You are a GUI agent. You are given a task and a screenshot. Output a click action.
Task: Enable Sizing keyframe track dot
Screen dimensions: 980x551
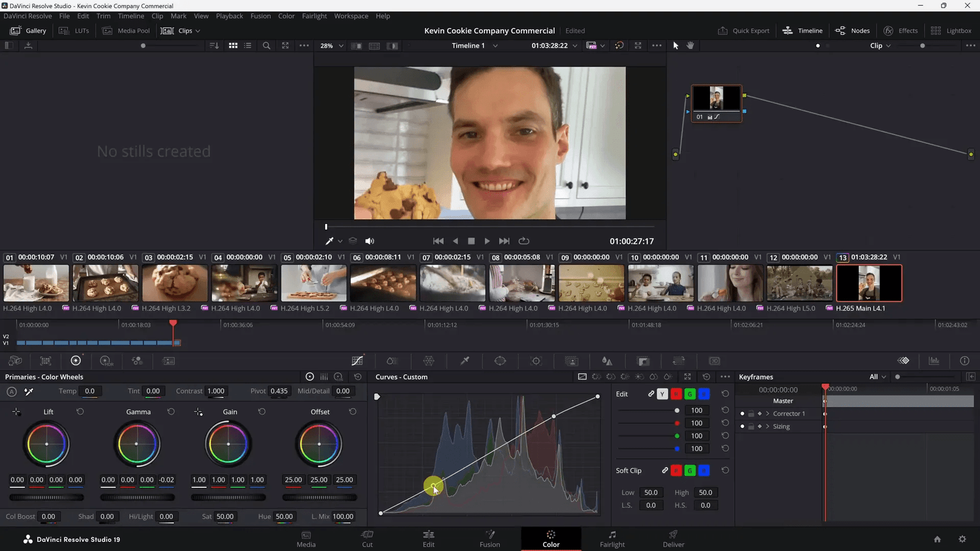[x=742, y=427]
